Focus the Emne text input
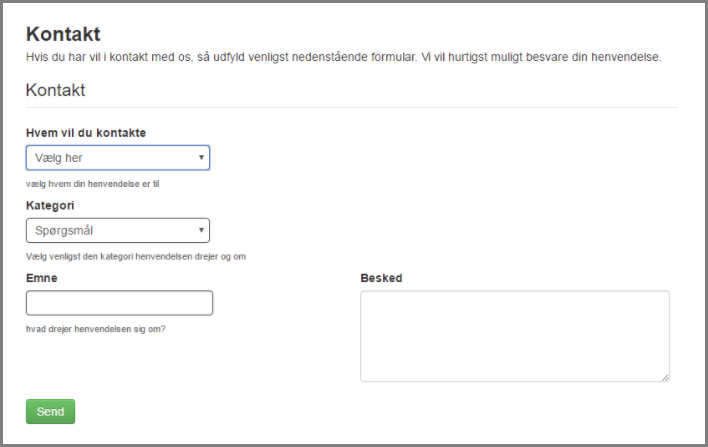Image resolution: width=708 pixels, height=447 pixels. (119, 303)
